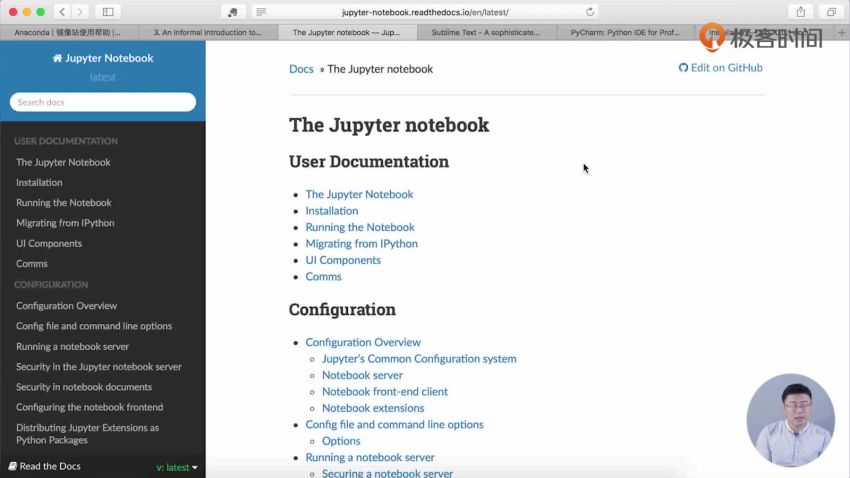Open the Migrating from IPython content link

[x=361, y=243]
